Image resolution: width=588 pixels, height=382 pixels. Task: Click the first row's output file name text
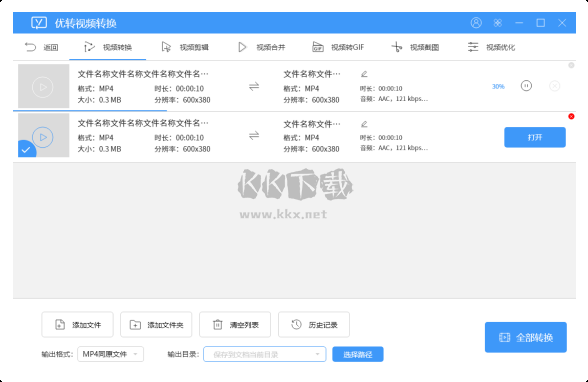[x=312, y=74]
